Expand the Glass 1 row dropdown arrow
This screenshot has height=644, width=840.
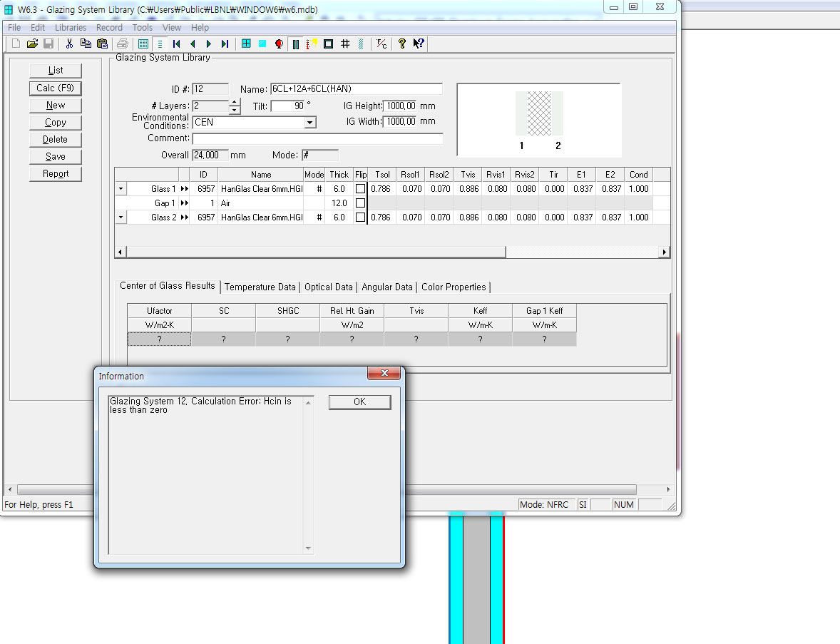coord(121,189)
